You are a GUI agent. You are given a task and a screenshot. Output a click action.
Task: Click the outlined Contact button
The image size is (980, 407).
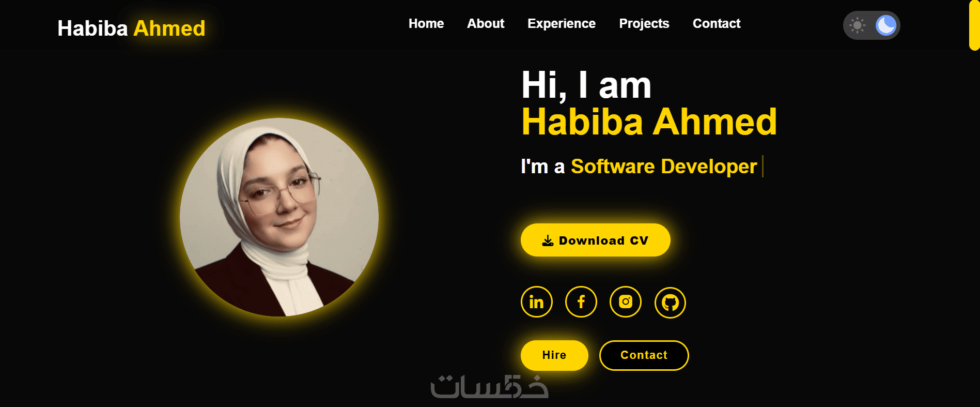coord(644,355)
